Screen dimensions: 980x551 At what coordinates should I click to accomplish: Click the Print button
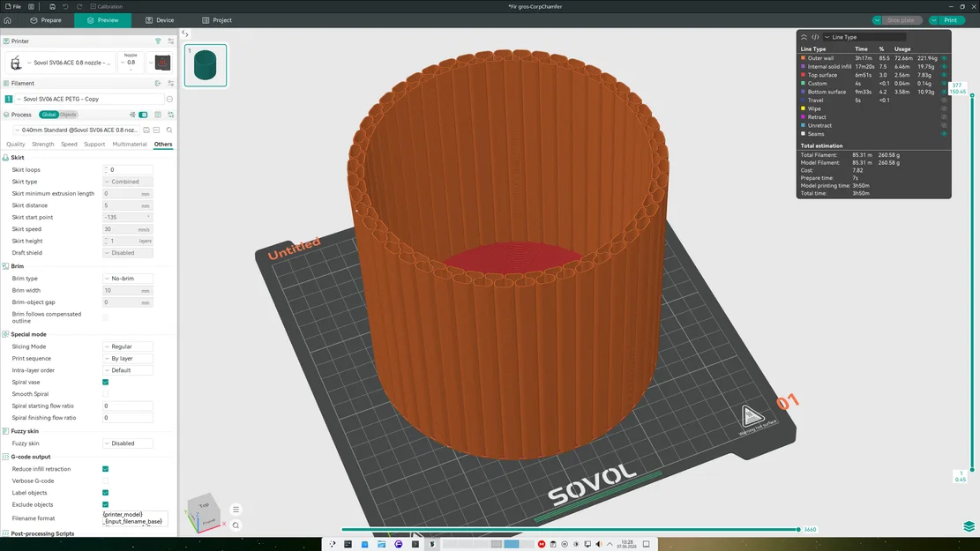(x=950, y=20)
